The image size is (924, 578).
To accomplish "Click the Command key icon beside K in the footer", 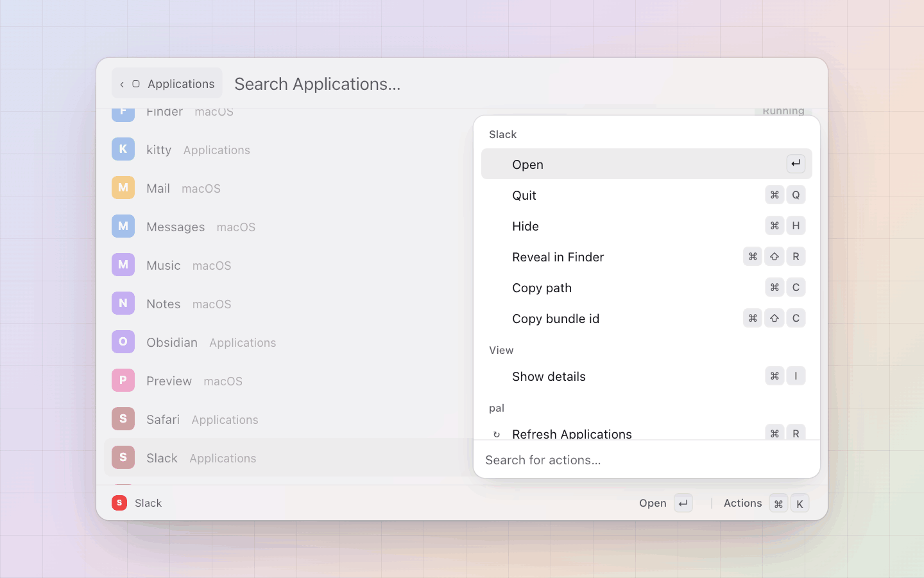I will (x=778, y=504).
